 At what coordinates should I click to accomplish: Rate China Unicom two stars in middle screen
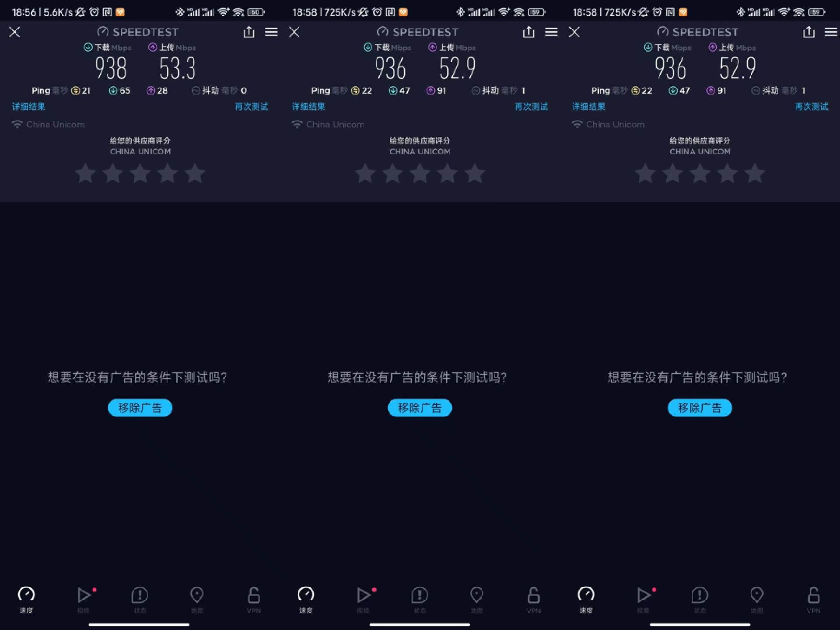(x=392, y=173)
